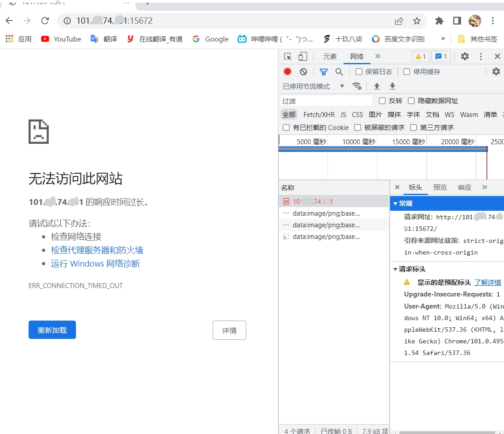Switch to the 元素 panel tab
This screenshot has width=504, height=434.
[x=330, y=56]
